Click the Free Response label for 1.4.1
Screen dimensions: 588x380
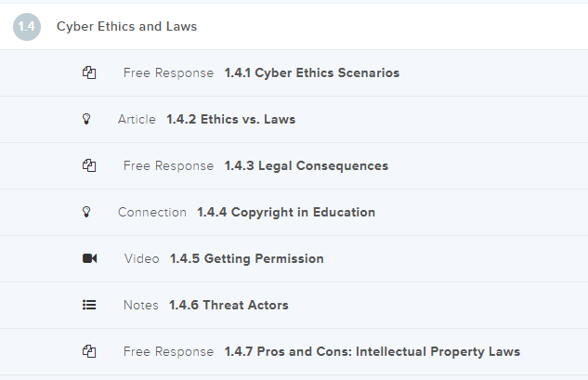[x=168, y=72]
